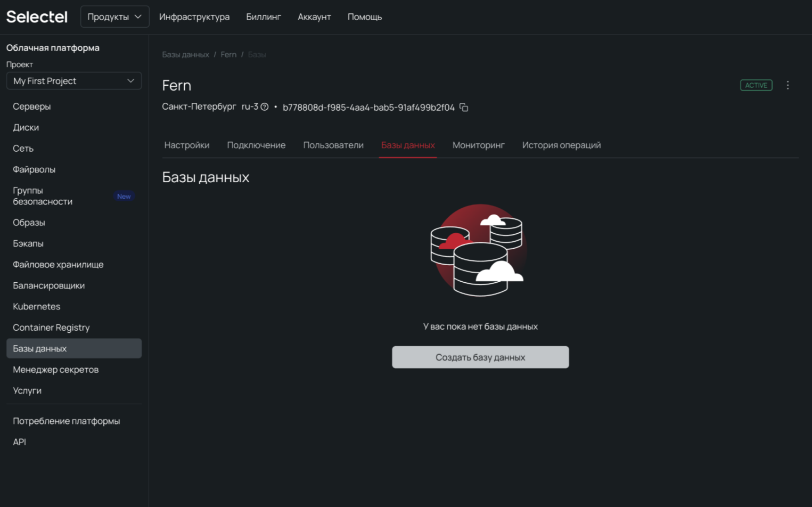
Task: Expand the Продукты dropdown menu
Action: click(114, 17)
